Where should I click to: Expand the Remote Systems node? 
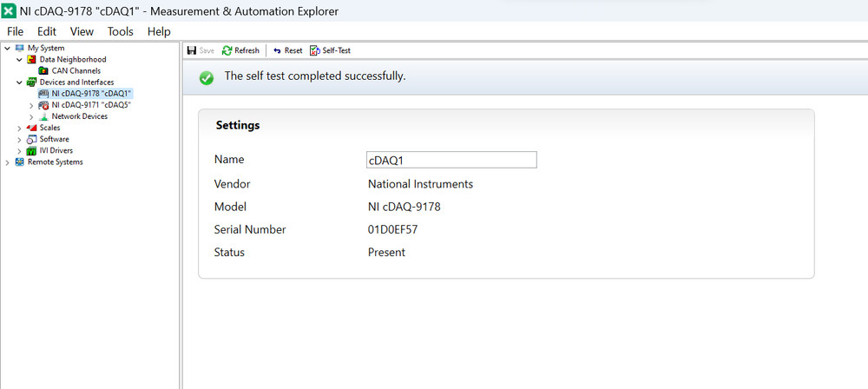[7, 162]
